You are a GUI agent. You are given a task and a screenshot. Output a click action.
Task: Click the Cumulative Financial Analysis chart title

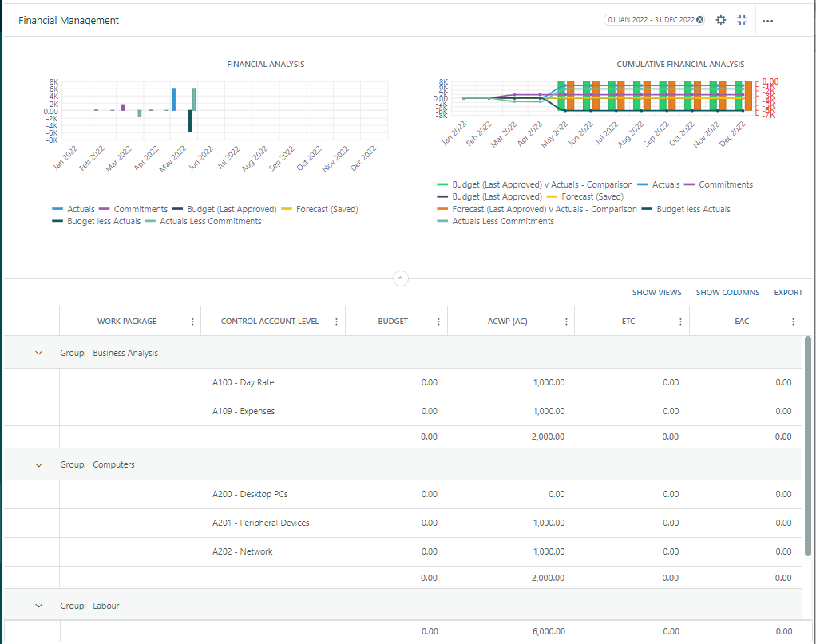[x=680, y=64]
